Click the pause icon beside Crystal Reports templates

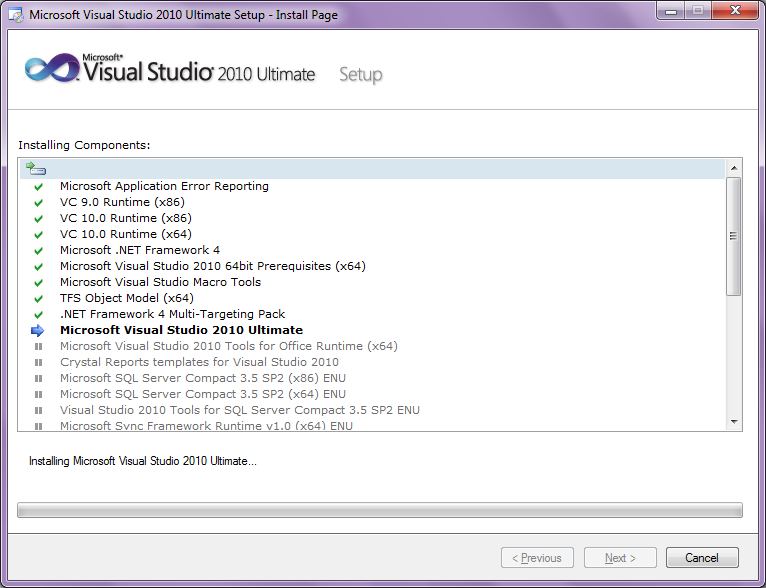(x=39, y=362)
